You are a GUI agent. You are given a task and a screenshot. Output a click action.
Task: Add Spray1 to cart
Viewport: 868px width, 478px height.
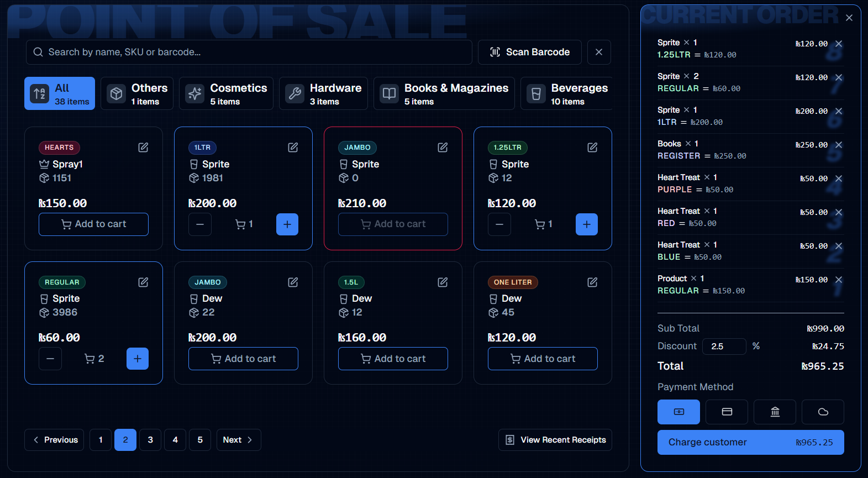(x=93, y=224)
